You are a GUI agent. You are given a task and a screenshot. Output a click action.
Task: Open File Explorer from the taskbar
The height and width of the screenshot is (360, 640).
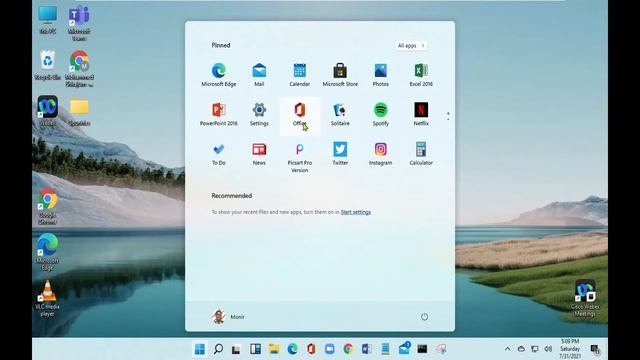(274, 349)
